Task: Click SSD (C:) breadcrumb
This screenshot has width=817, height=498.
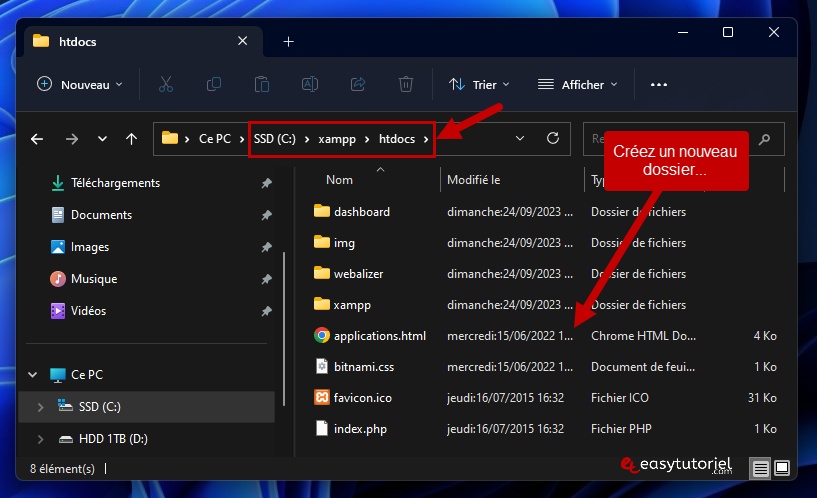Action: click(x=275, y=139)
